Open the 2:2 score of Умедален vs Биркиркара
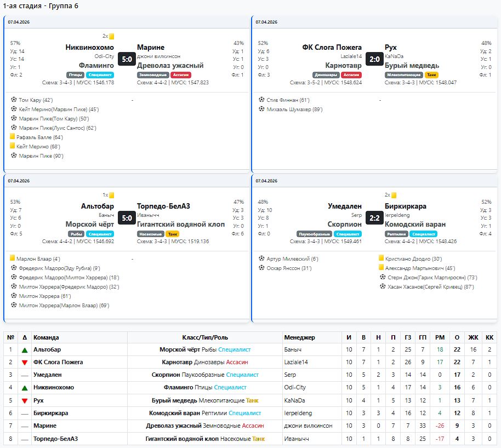The height and width of the screenshot is (448, 501). tap(374, 217)
